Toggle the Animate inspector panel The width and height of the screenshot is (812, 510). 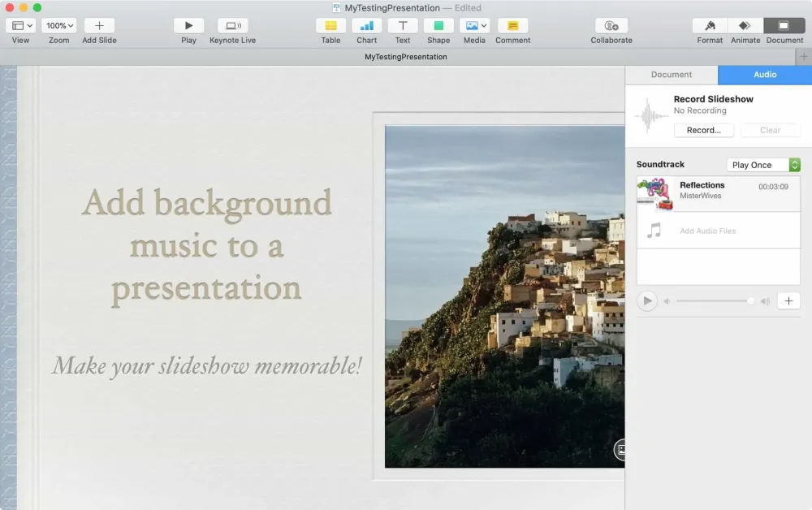click(745, 26)
